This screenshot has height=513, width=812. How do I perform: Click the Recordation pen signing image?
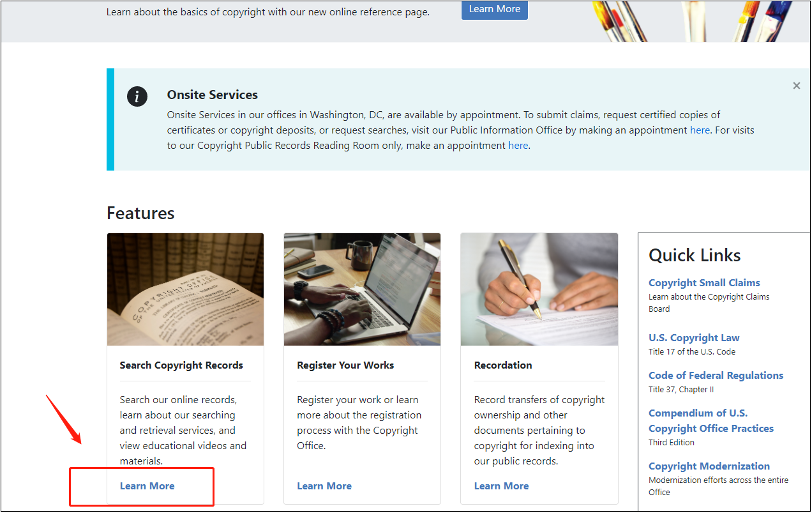tap(539, 289)
